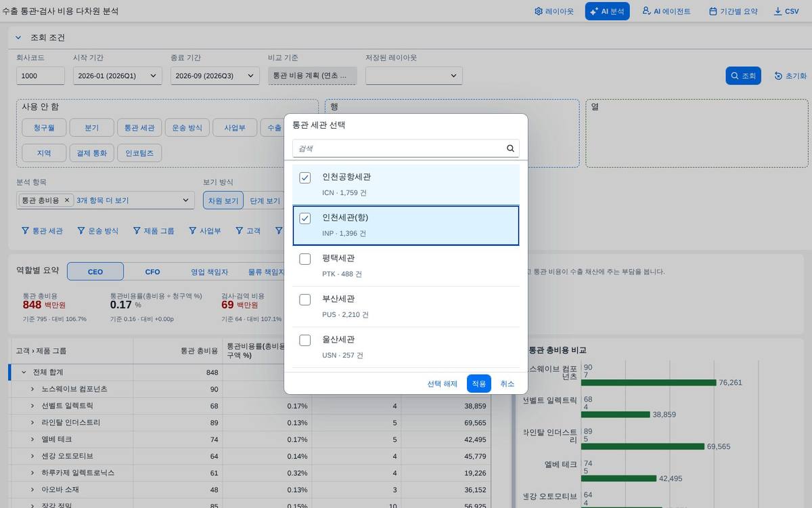Cancel the dialog with 취소
Viewport: 812px width, 508px height.
tap(507, 383)
